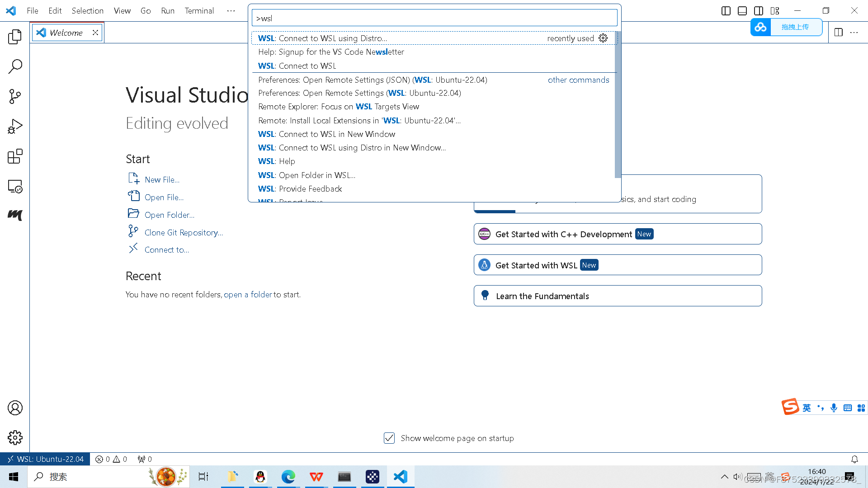This screenshot has width=868, height=488.
Task: Click errors and warnings status indicator
Action: tap(111, 459)
